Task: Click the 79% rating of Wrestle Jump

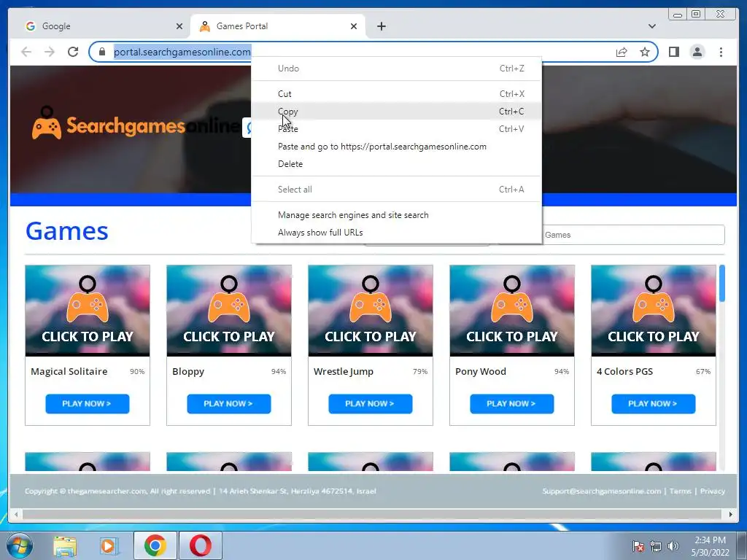Action: tap(420, 371)
